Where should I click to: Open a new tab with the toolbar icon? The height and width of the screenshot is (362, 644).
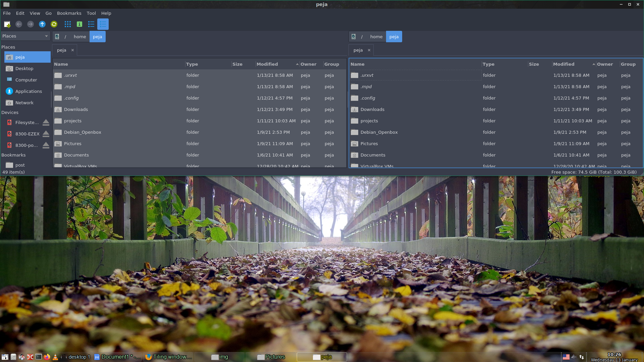7,24
